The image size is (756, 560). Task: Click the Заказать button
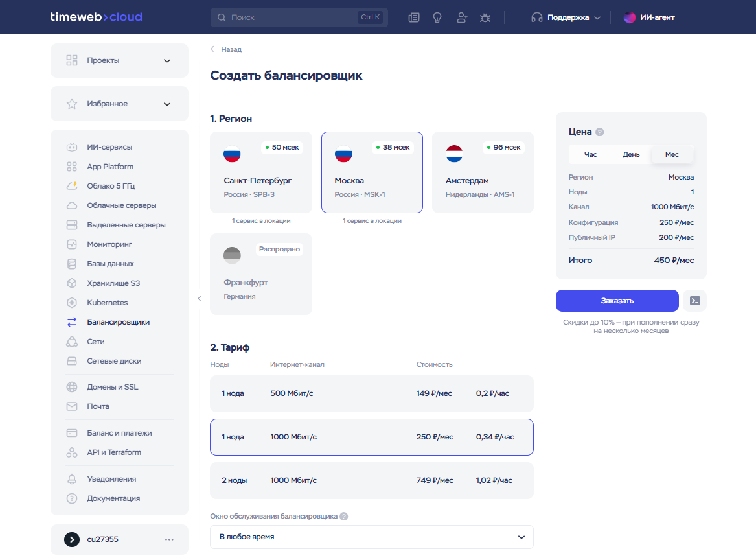617,301
